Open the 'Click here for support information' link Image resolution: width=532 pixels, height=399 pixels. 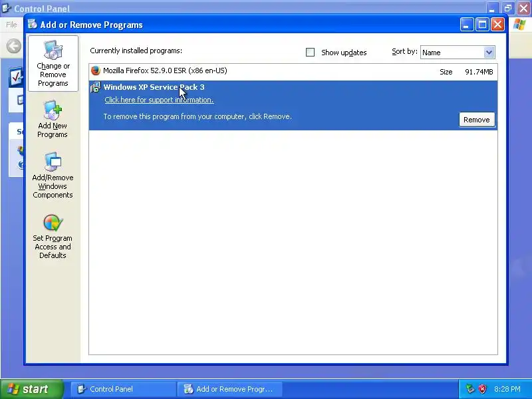159,100
